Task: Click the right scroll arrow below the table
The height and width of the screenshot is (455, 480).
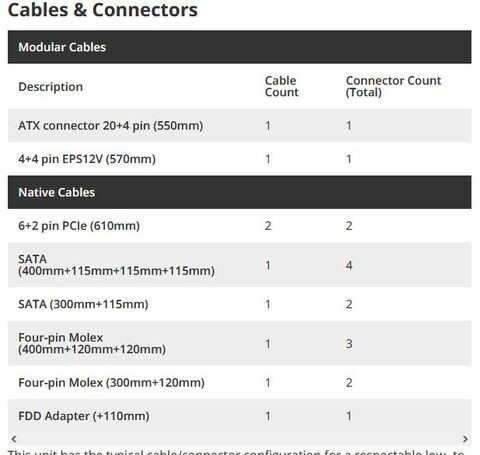Action: (465, 439)
